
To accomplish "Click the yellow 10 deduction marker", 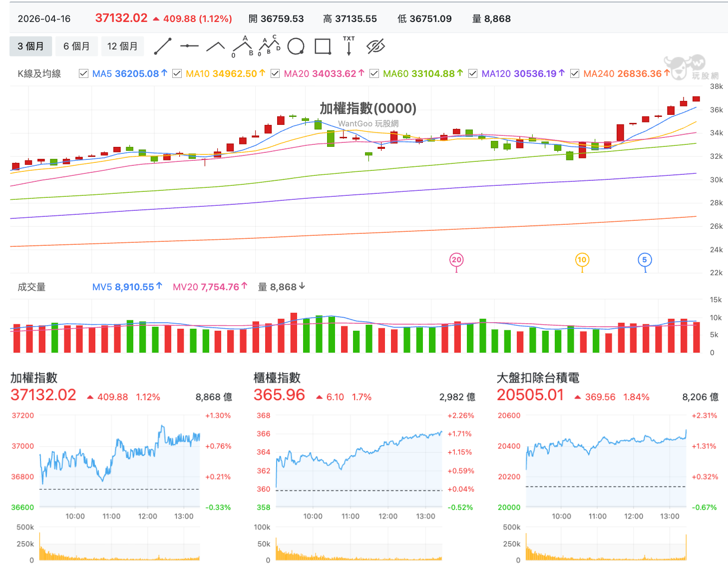I will (x=582, y=260).
